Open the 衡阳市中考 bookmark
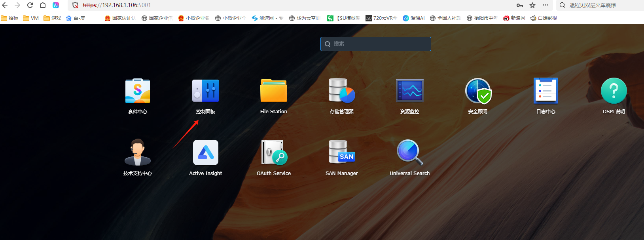 pyautogui.click(x=482, y=18)
